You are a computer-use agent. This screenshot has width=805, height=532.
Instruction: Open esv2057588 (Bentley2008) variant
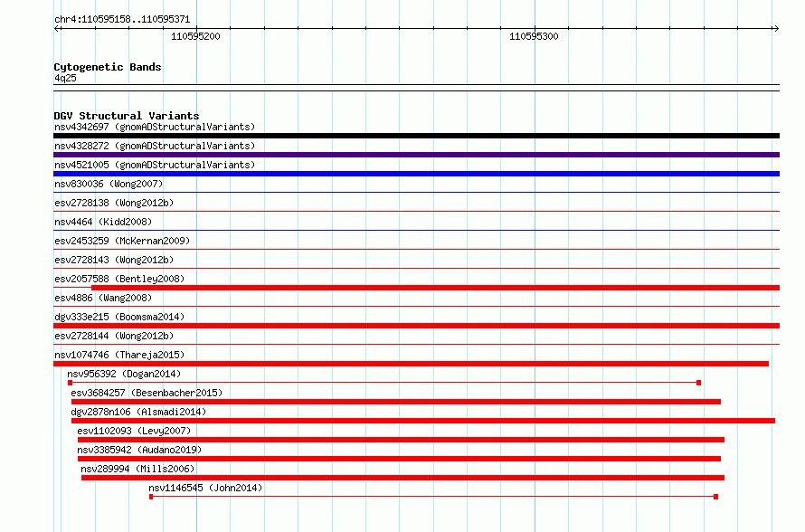click(119, 279)
